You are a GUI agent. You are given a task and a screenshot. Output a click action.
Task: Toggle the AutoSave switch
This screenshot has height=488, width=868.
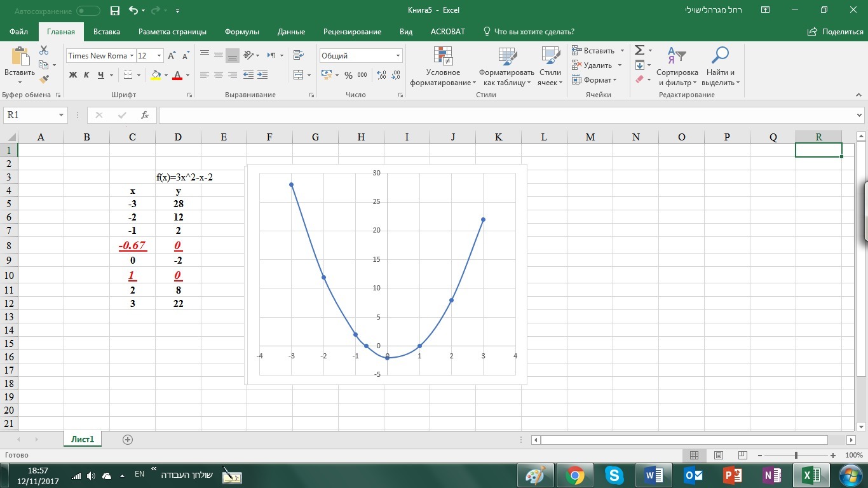(x=88, y=11)
